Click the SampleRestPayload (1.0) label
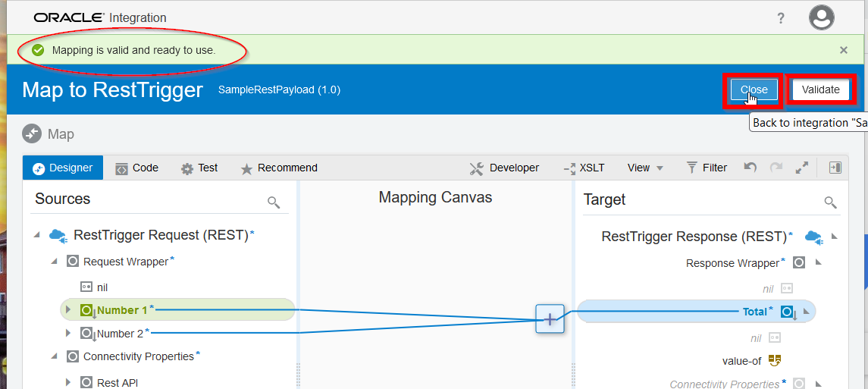This screenshot has height=389, width=868. (x=279, y=89)
